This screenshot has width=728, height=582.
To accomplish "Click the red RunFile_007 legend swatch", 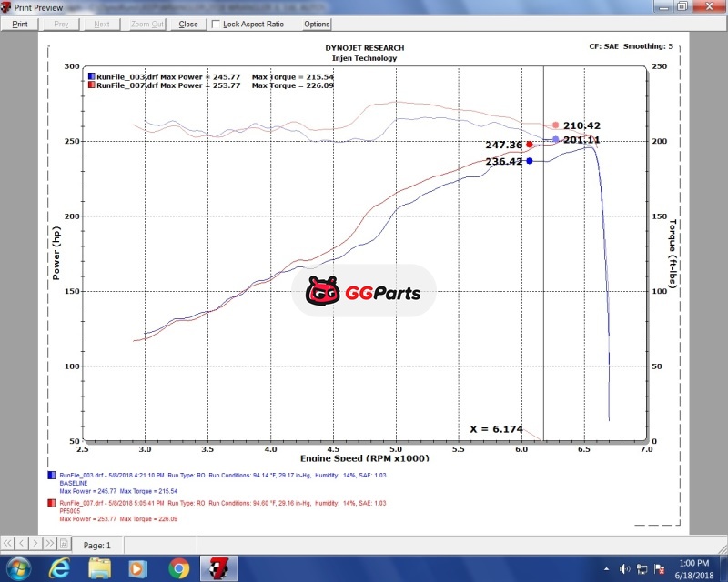I will click(91, 85).
